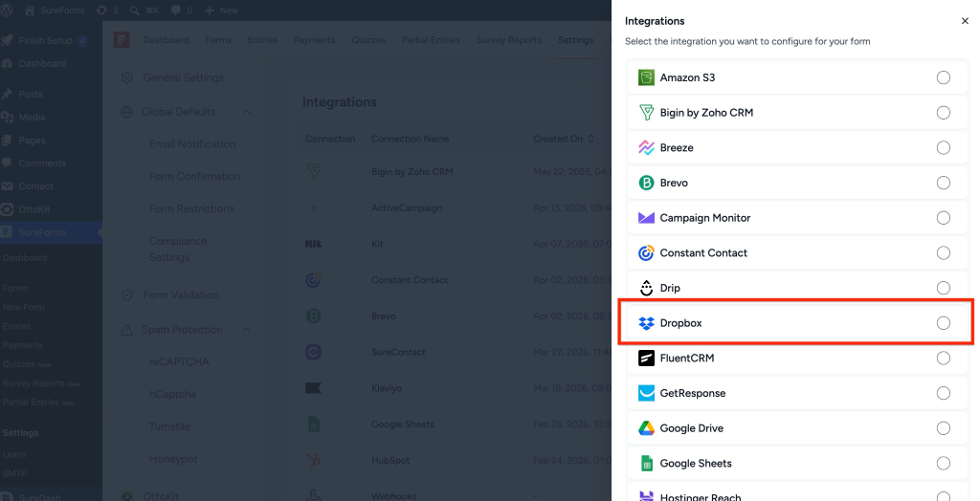Click the HubSpot icon in the table

click(313, 461)
